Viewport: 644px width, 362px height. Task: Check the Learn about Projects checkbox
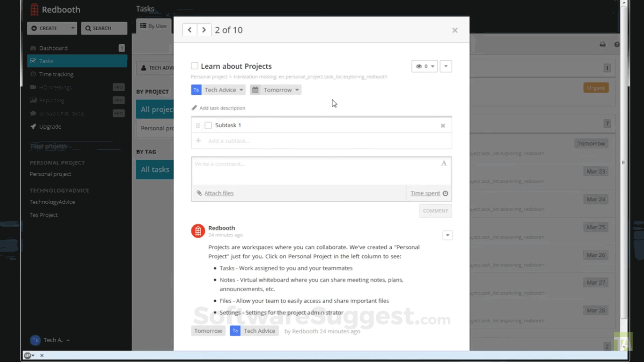click(x=194, y=66)
